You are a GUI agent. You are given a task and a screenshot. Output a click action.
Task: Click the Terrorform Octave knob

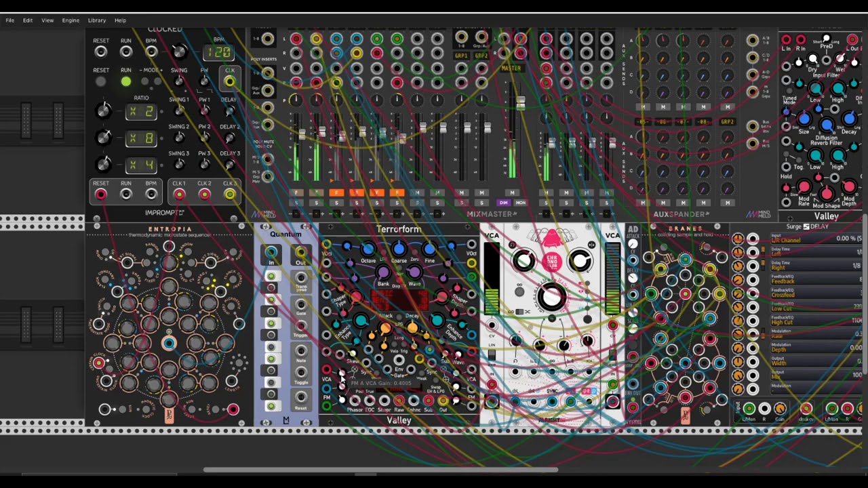point(368,250)
